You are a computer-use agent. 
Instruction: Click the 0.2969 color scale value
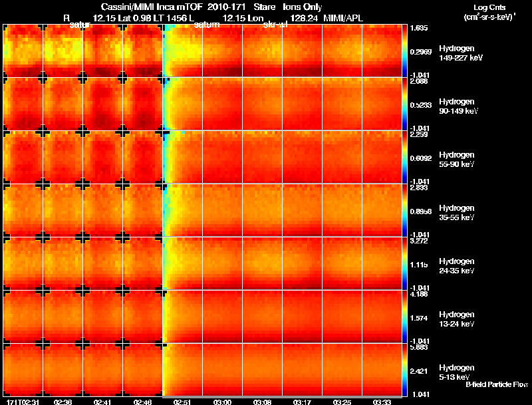click(421, 52)
